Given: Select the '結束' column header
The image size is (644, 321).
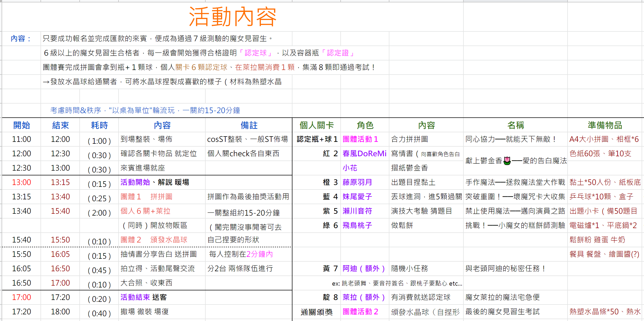Looking at the screenshot, I should click(60, 125).
